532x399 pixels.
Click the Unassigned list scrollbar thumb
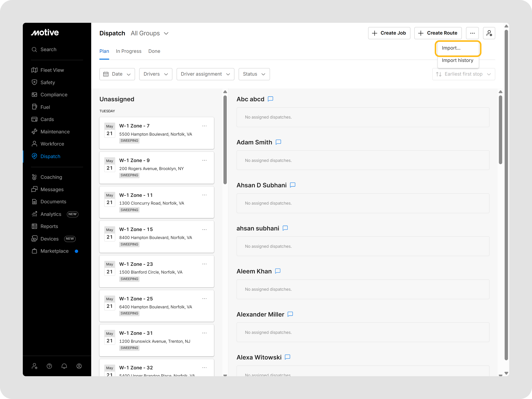coord(225,139)
